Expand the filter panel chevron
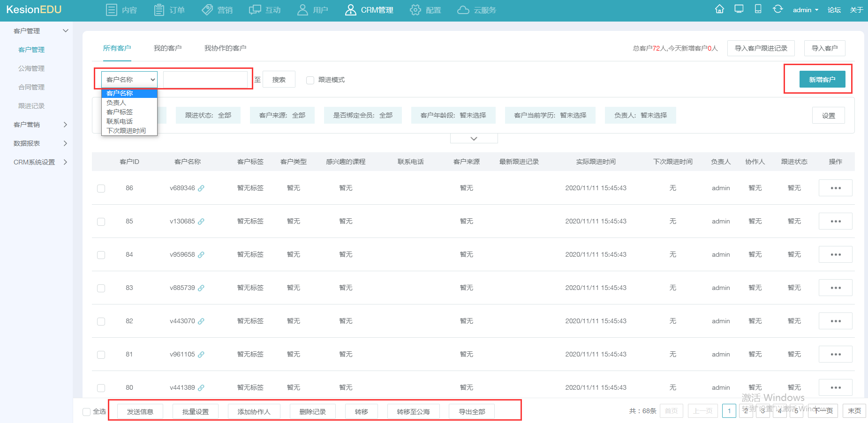This screenshot has height=423, width=868. pos(474,139)
